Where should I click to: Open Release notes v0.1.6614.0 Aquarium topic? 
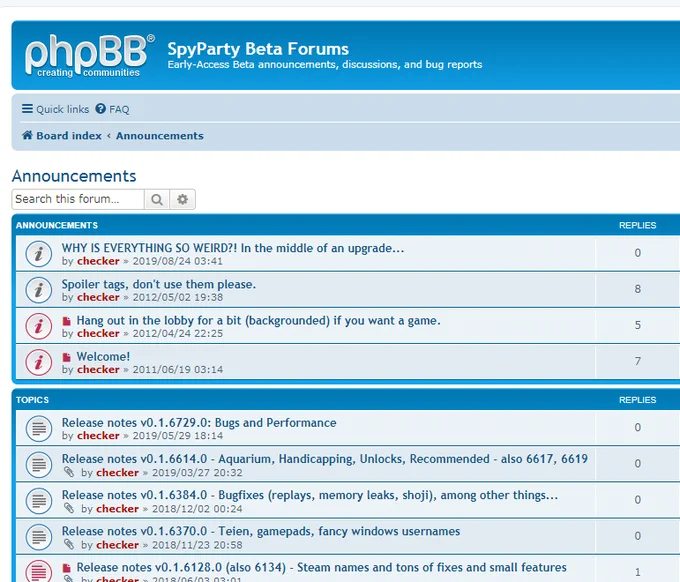click(x=325, y=459)
